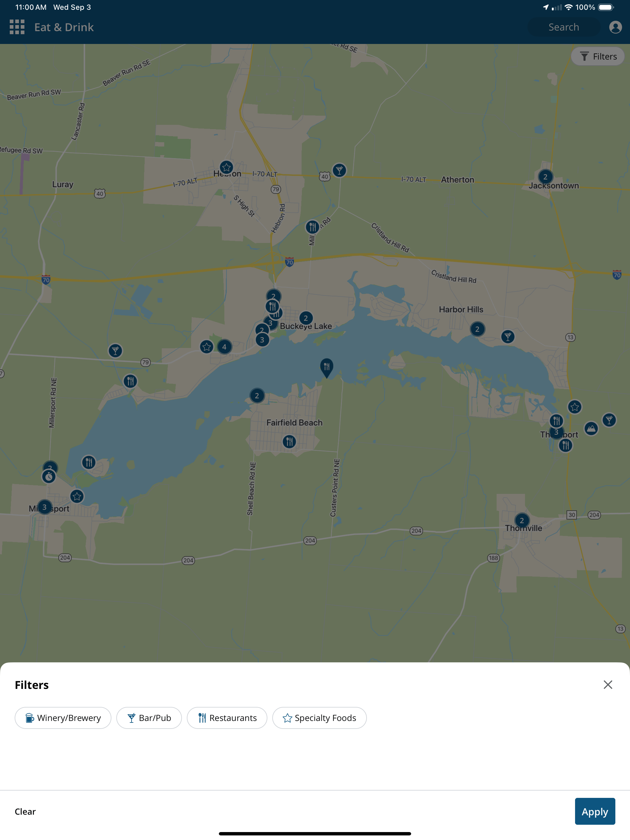Image resolution: width=630 pixels, height=840 pixels.
Task: Click the Eat & Drink page title
Action: [64, 27]
